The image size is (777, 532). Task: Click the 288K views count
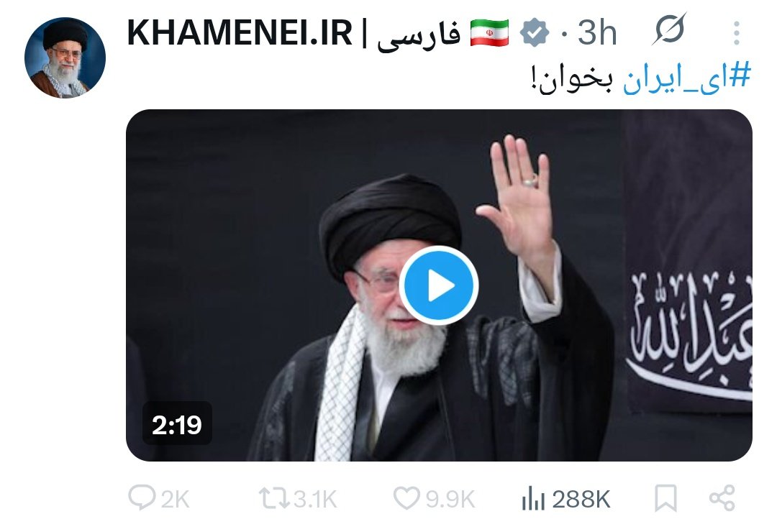point(581,499)
